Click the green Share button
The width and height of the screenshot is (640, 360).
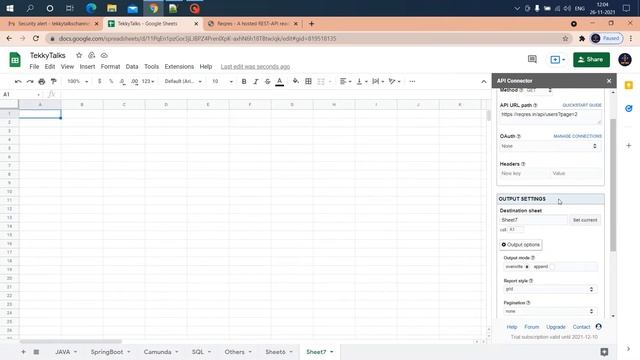(x=591, y=60)
